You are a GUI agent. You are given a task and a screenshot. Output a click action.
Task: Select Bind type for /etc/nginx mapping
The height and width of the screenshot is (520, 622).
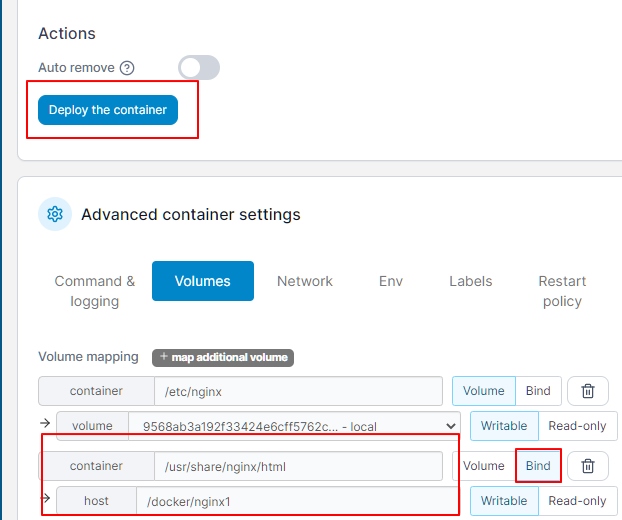(x=538, y=391)
